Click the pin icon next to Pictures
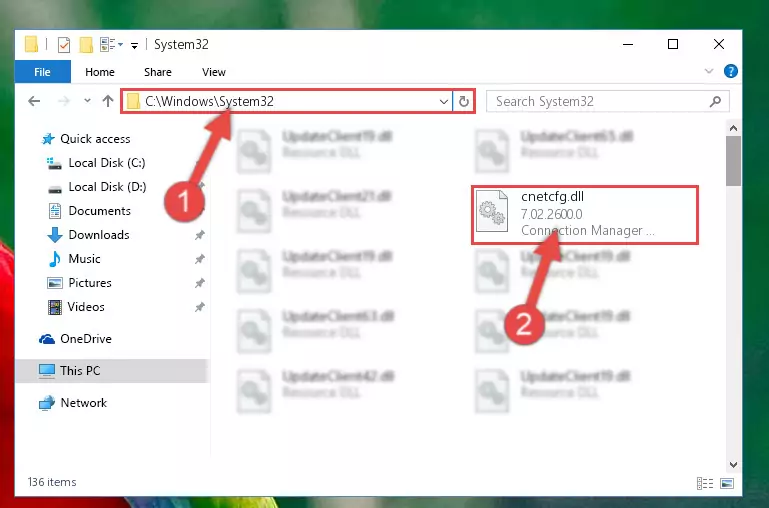769x508 pixels. 200,283
